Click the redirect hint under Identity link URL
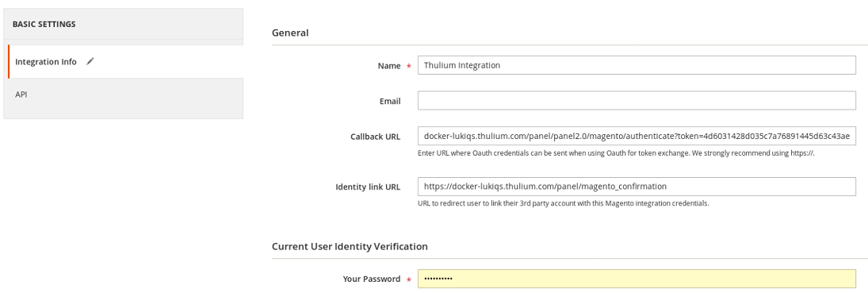The width and height of the screenshot is (868, 293). [564, 203]
